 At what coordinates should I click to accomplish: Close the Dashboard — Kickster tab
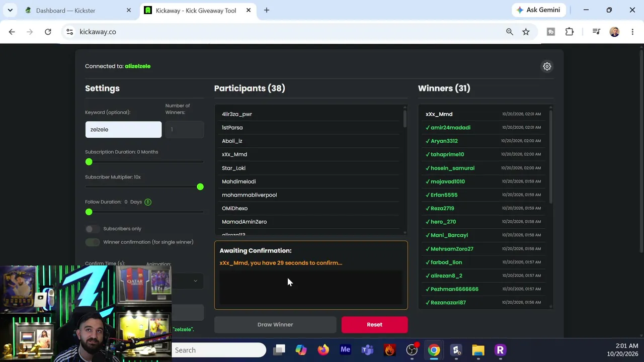tap(129, 11)
